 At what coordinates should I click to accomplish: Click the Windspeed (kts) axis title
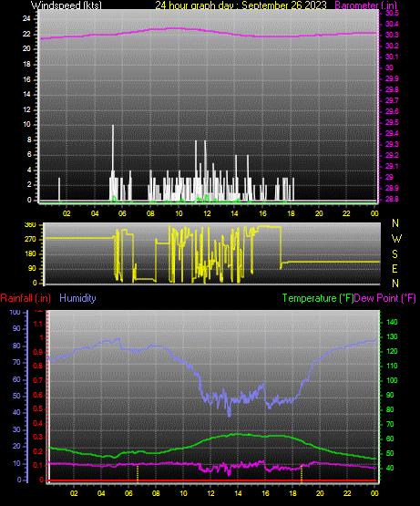67,5
